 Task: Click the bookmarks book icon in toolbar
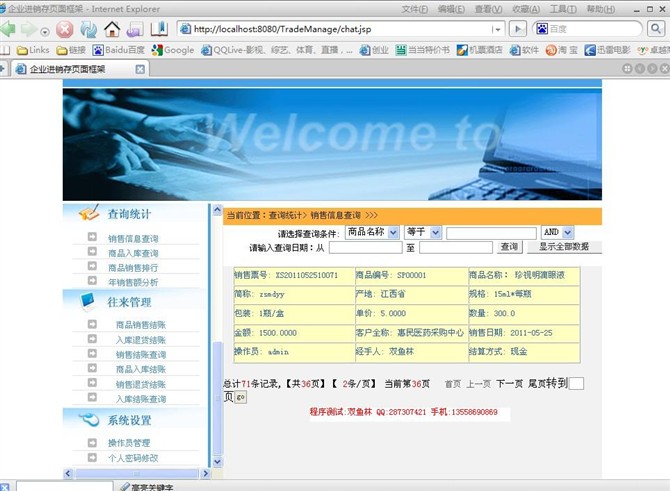pyautogui.click(x=159, y=29)
